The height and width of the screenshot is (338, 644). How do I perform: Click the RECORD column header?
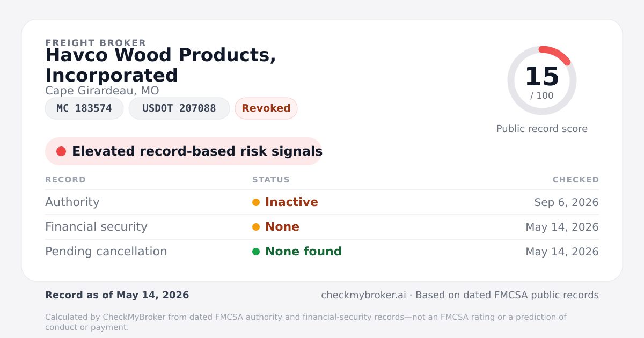point(65,180)
